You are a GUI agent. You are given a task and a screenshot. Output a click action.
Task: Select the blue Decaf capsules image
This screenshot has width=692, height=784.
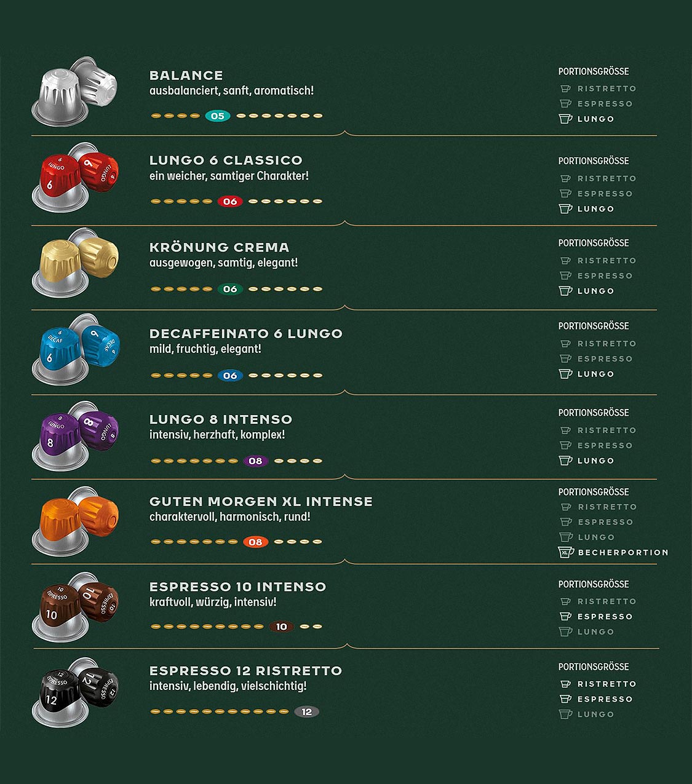tap(75, 350)
